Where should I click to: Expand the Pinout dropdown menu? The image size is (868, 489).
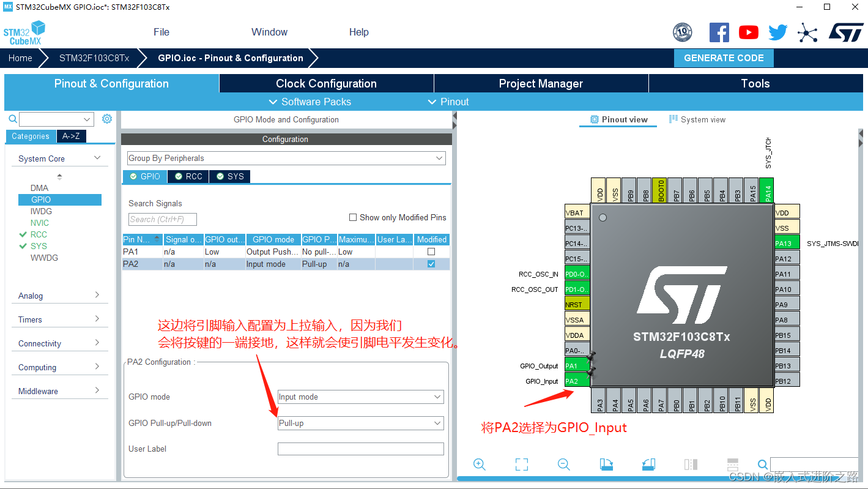[448, 102]
